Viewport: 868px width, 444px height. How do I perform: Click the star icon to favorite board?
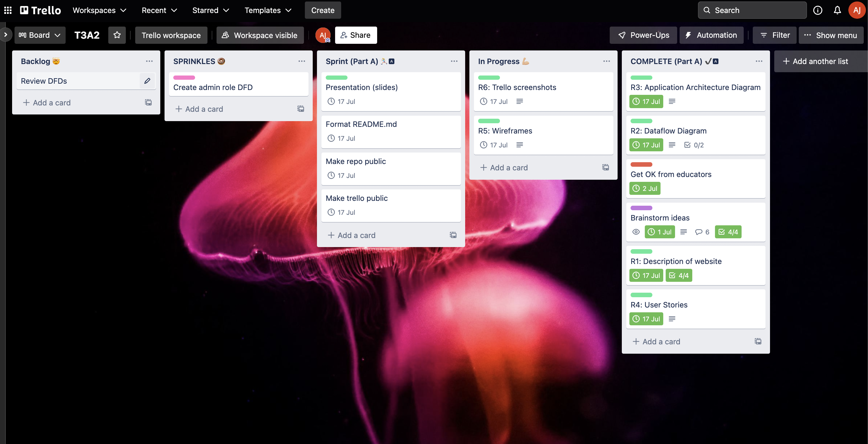(x=116, y=35)
